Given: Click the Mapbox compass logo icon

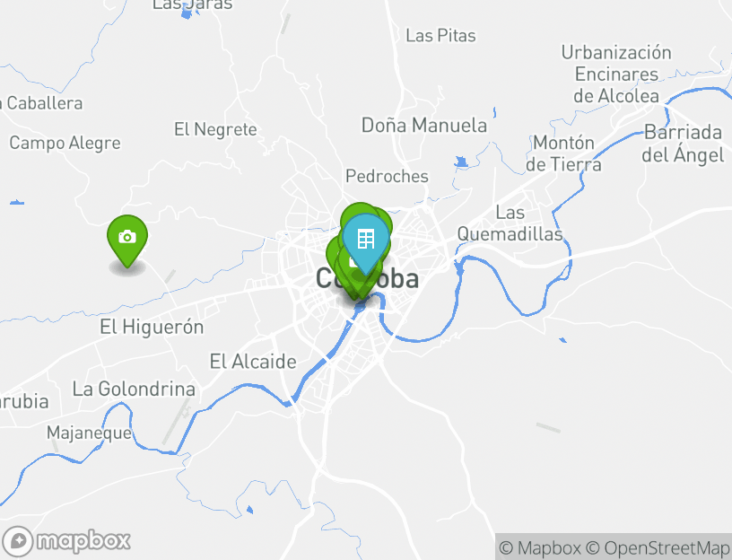Looking at the screenshot, I should tap(18, 541).
